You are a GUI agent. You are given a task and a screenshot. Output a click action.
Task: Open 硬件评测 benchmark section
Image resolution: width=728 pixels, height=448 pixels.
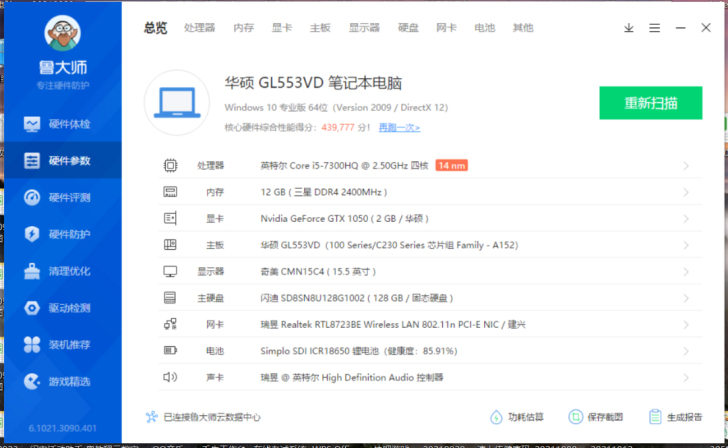63,197
